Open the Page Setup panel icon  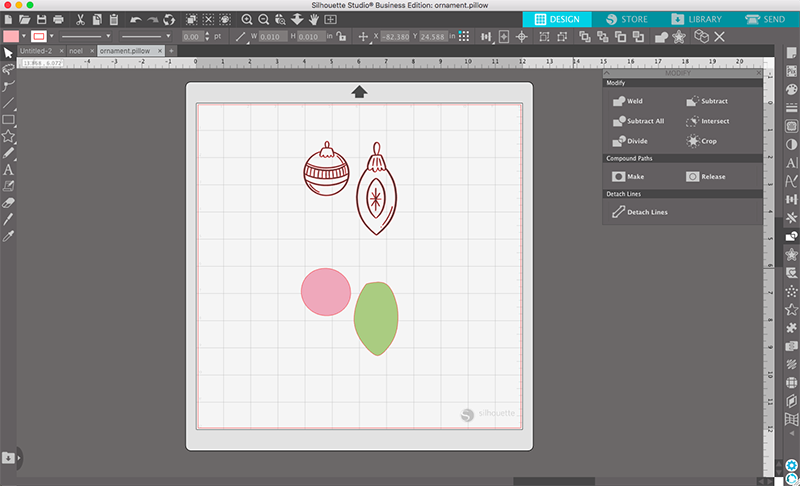(x=791, y=54)
